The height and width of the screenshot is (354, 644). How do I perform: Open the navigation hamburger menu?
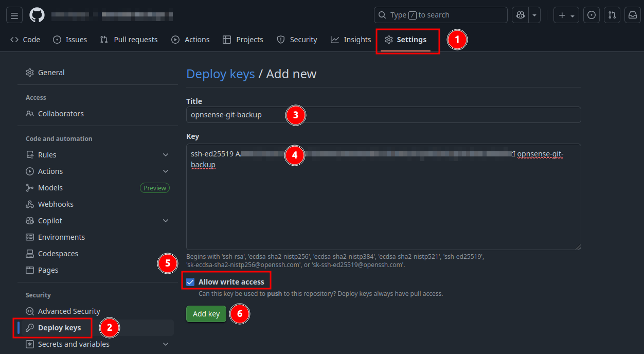coord(14,15)
